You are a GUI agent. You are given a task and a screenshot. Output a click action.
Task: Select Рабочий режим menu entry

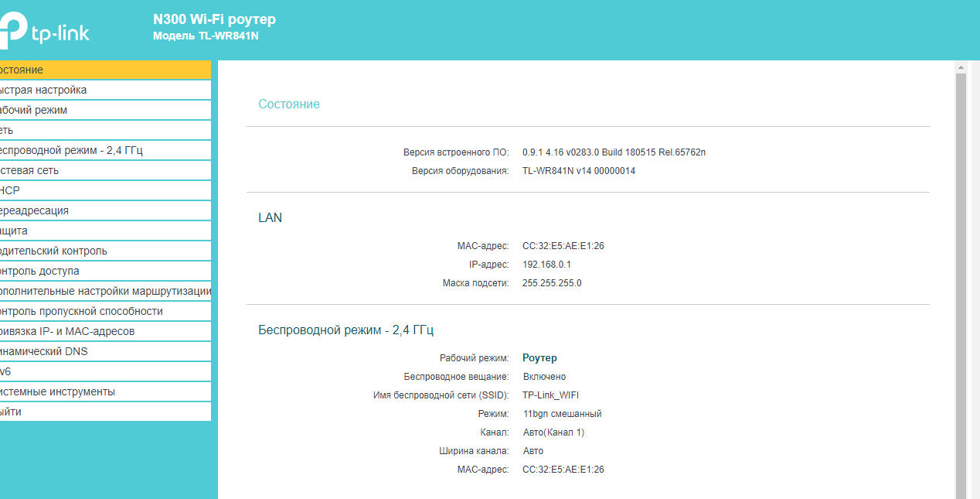tap(105, 110)
